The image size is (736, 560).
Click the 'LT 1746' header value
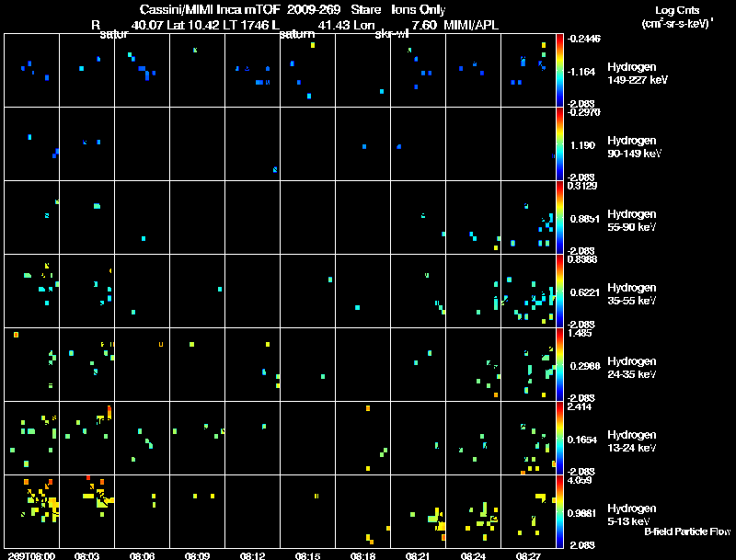[247, 25]
